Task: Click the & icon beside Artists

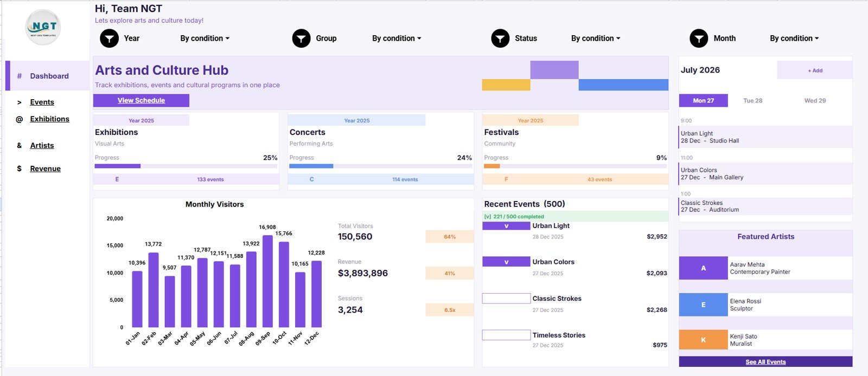Action: tap(20, 146)
